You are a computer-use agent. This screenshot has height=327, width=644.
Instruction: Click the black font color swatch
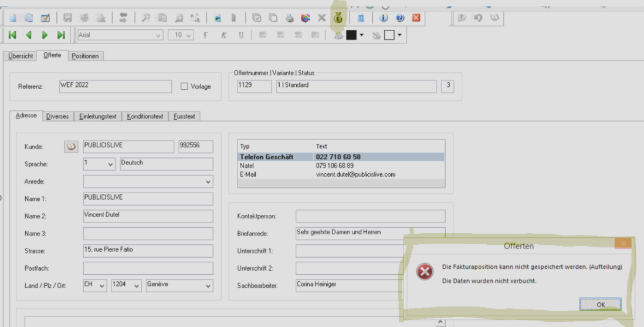pyautogui.click(x=351, y=35)
